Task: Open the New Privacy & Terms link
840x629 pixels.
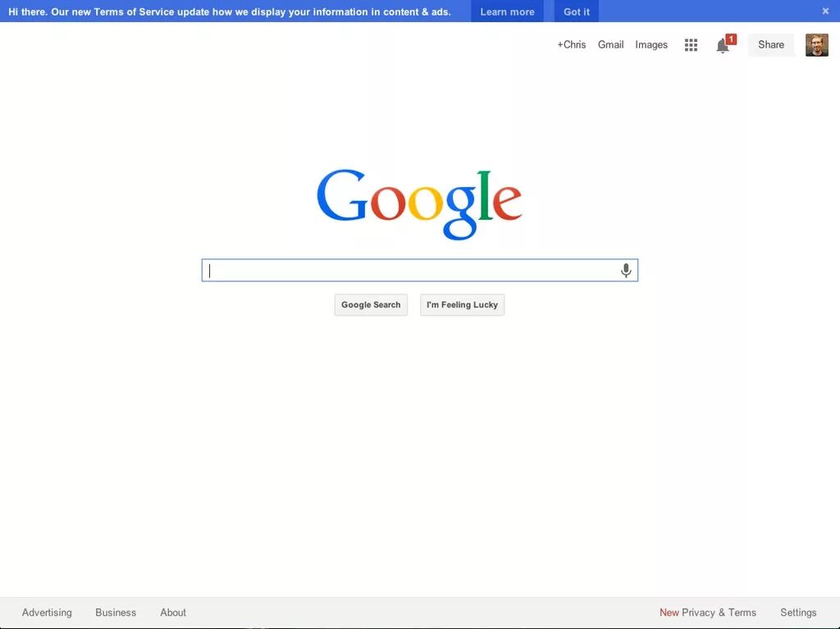Action: (x=708, y=613)
